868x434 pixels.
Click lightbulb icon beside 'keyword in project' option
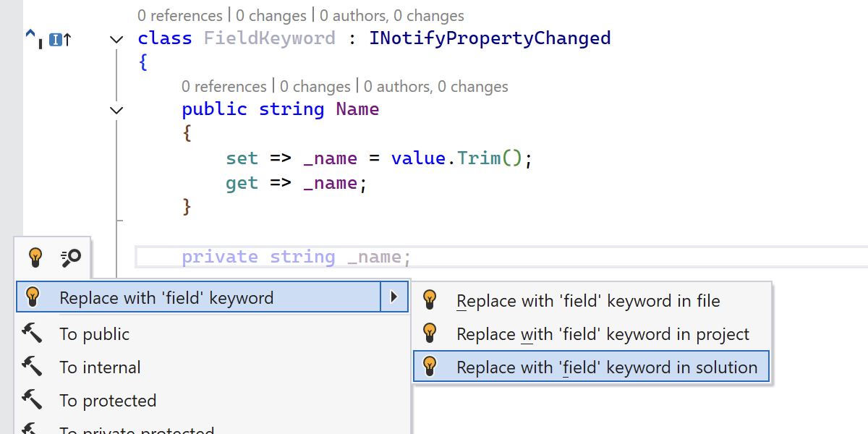pyautogui.click(x=430, y=333)
